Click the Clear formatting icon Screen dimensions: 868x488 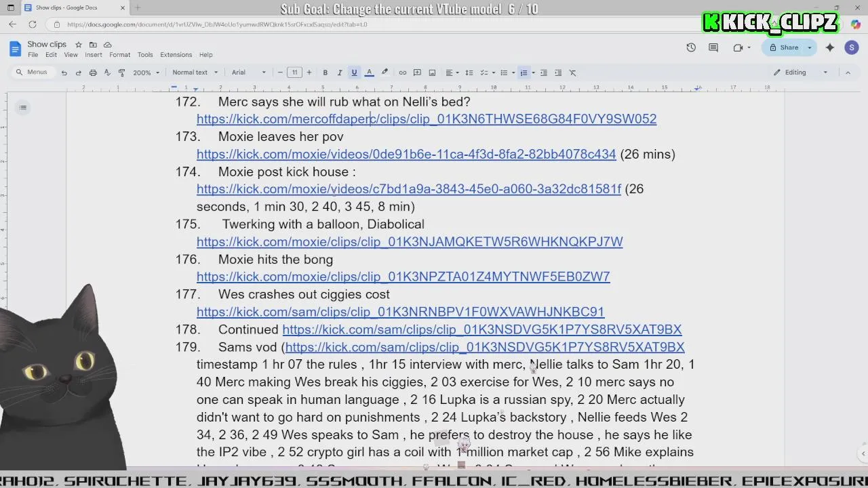pyautogui.click(x=572, y=73)
